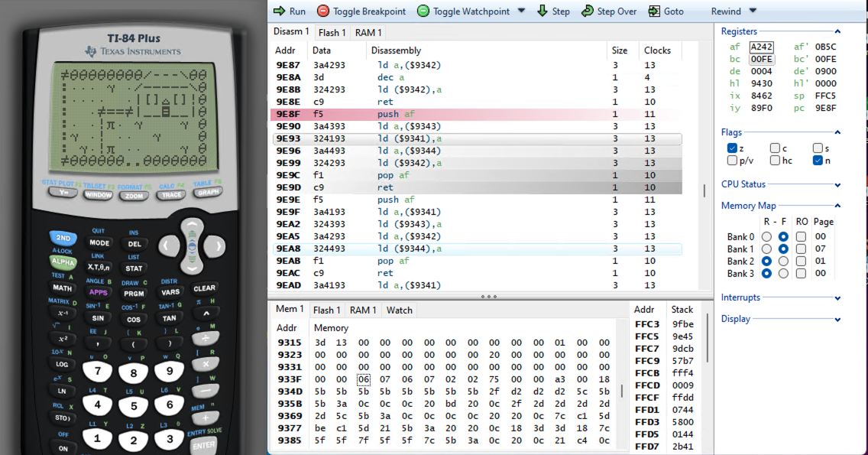The width and height of the screenshot is (868, 455).
Task: Switch to the Flash 1 disassembly tab
Action: [x=332, y=33]
